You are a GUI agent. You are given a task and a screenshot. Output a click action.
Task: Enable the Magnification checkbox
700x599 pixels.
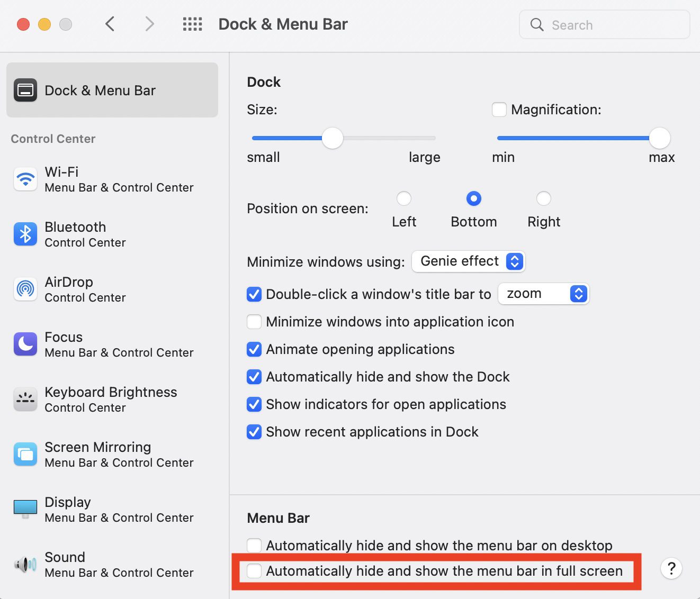tap(499, 110)
